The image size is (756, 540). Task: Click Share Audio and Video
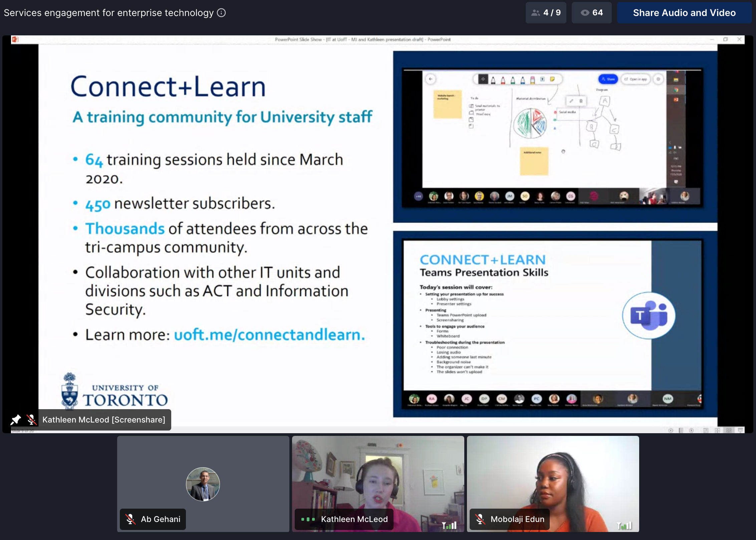coord(684,13)
